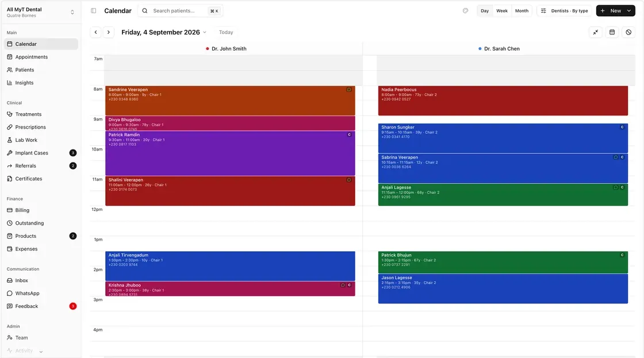The width and height of the screenshot is (644, 358).
Task: Open the Dentists - By type filter
Action: coord(564,11)
